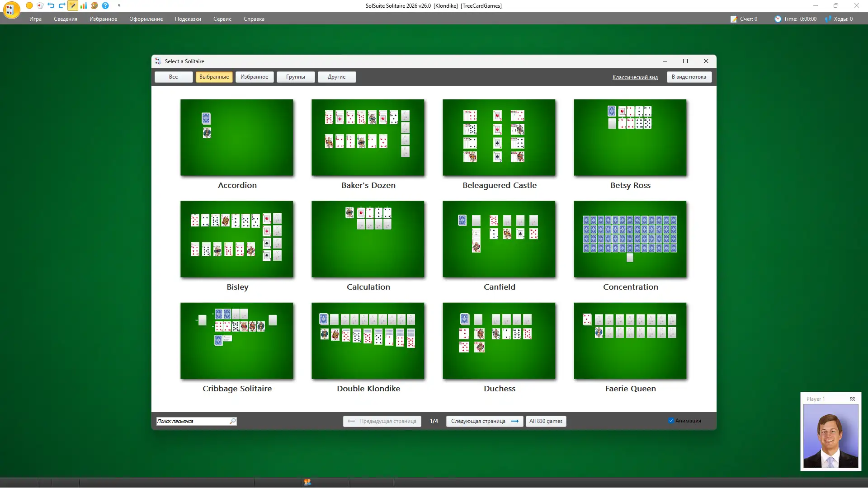Open the Оформление menu
The height and width of the screenshot is (488, 868).
point(146,19)
